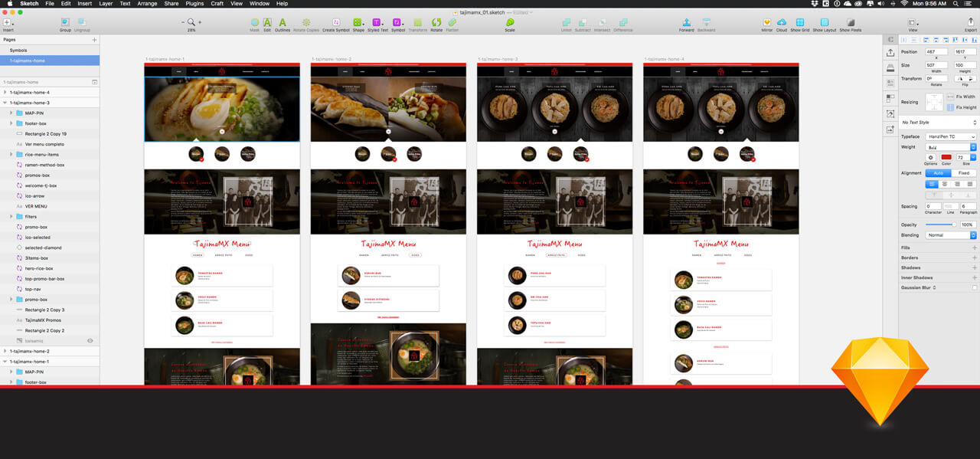Select the Scale tool
The width and height of the screenshot is (980, 459).
[x=510, y=23]
